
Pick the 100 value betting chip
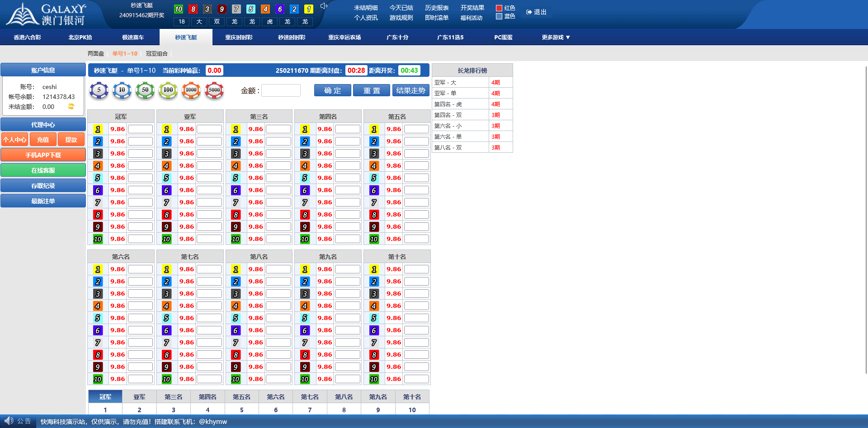(168, 90)
